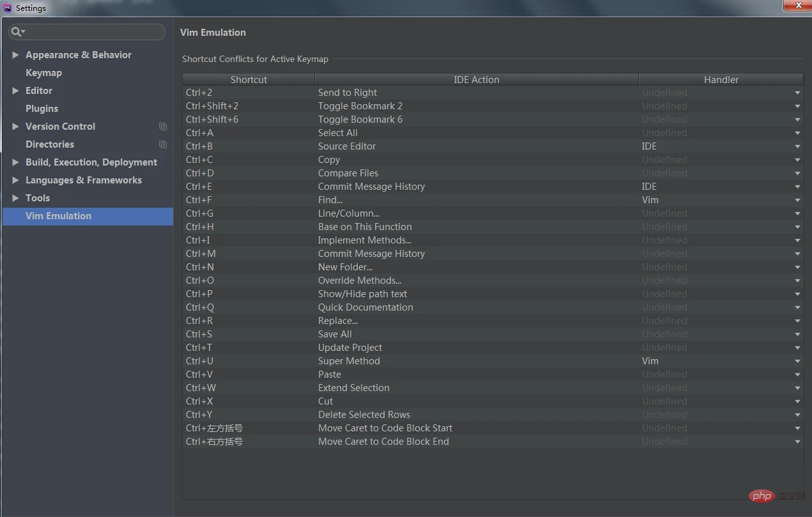Open handler dropdown for Ctrl+F Find
Image resolution: width=812 pixels, height=517 pixels.
point(797,200)
